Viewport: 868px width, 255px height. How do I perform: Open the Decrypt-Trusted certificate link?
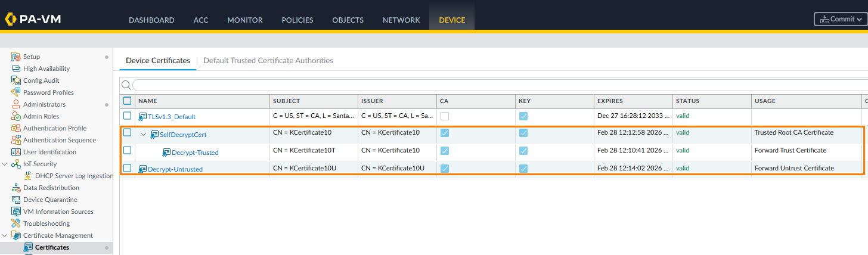(195, 153)
